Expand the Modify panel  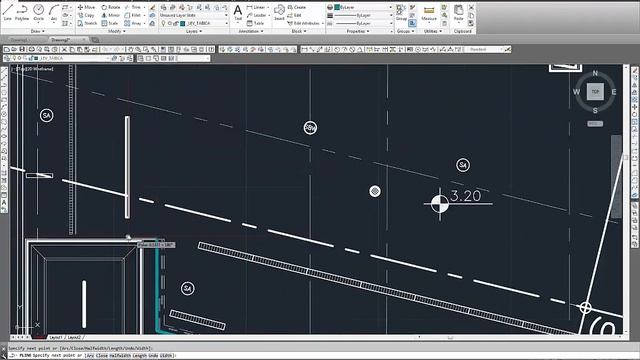tap(116, 31)
